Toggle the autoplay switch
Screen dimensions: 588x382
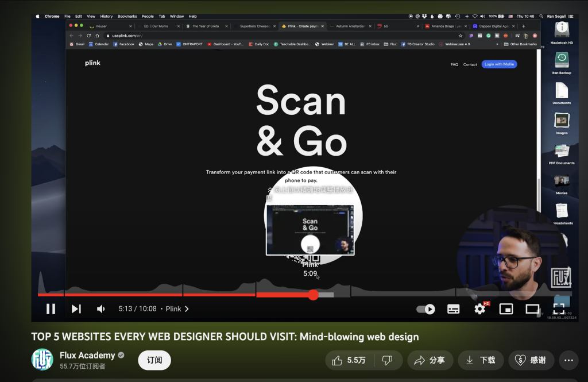click(425, 309)
